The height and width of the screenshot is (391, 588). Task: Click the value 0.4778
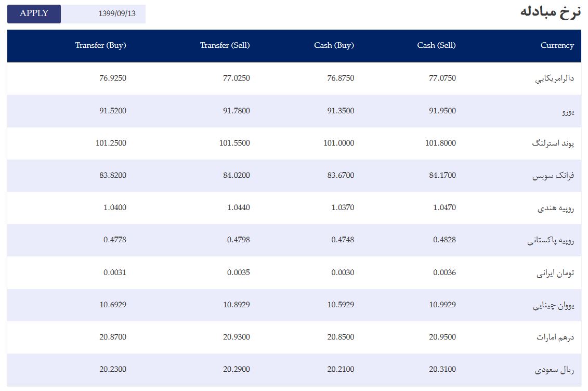115,240
